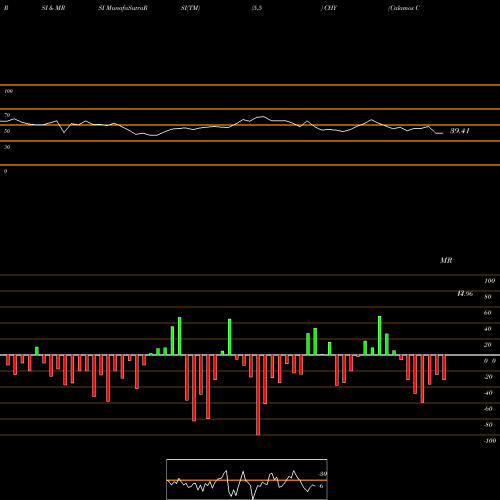Click the -40 label on the MR axis
The image size is (500, 500).
pos(488,393)
